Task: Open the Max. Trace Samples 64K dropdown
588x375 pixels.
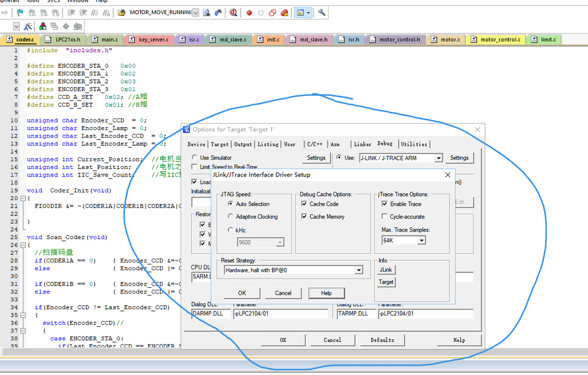Action: click(422, 240)
